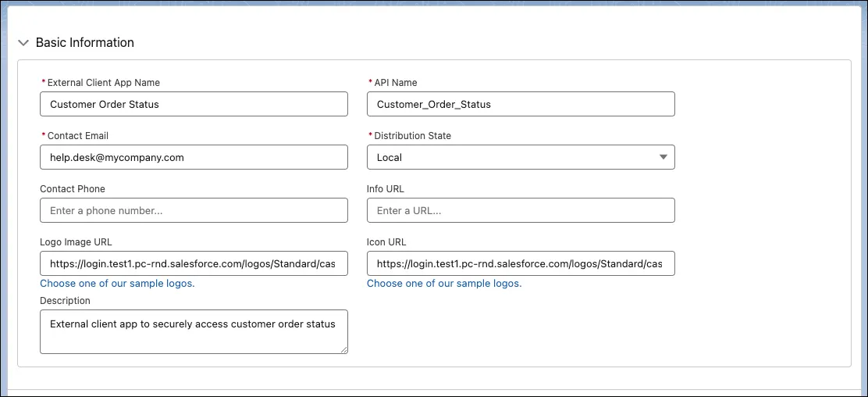Focus the Info URL text field
This screenshot has width=868, height=397.
click(521, 211)
